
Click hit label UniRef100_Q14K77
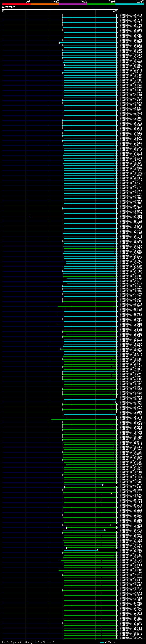coord(131,485)
